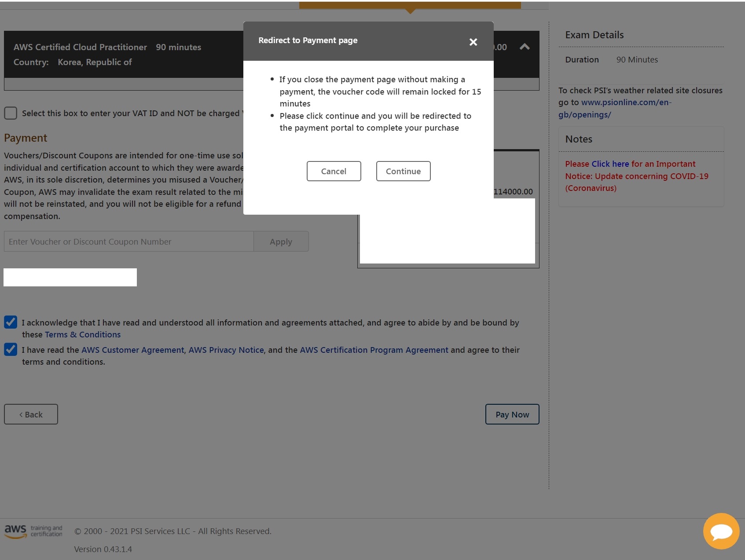The width and height of the screenshot is (745, 560).
Task: Open the Terms & Conditions link
Action: click(83, 334)
